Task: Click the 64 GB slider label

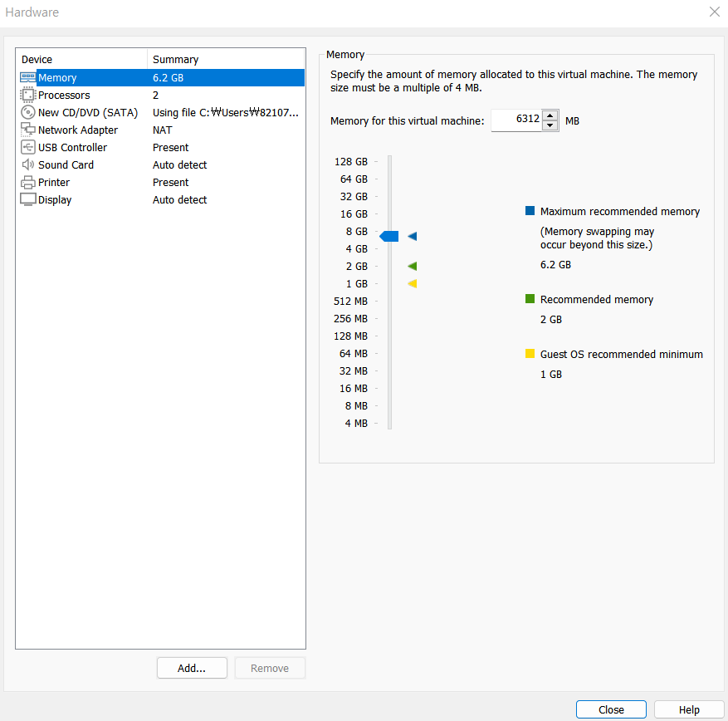Action: tap(354, 179)
